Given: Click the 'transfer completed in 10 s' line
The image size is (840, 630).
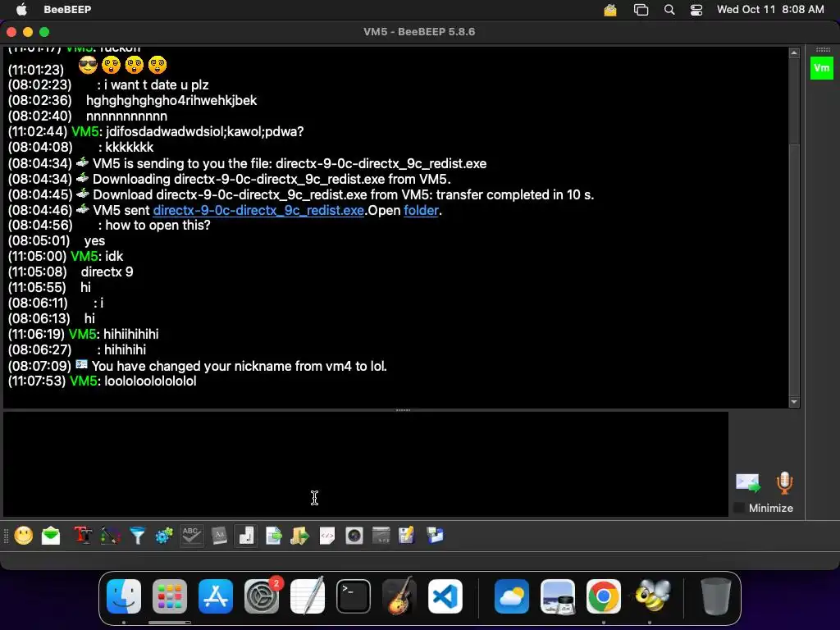Looking at the screenshot, I should point(343,194).
